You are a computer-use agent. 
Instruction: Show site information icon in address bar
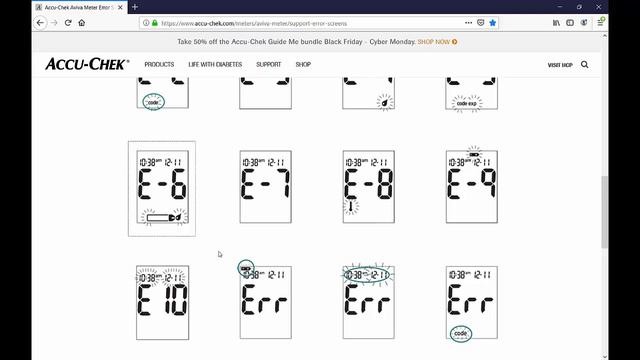click(146, 23)
